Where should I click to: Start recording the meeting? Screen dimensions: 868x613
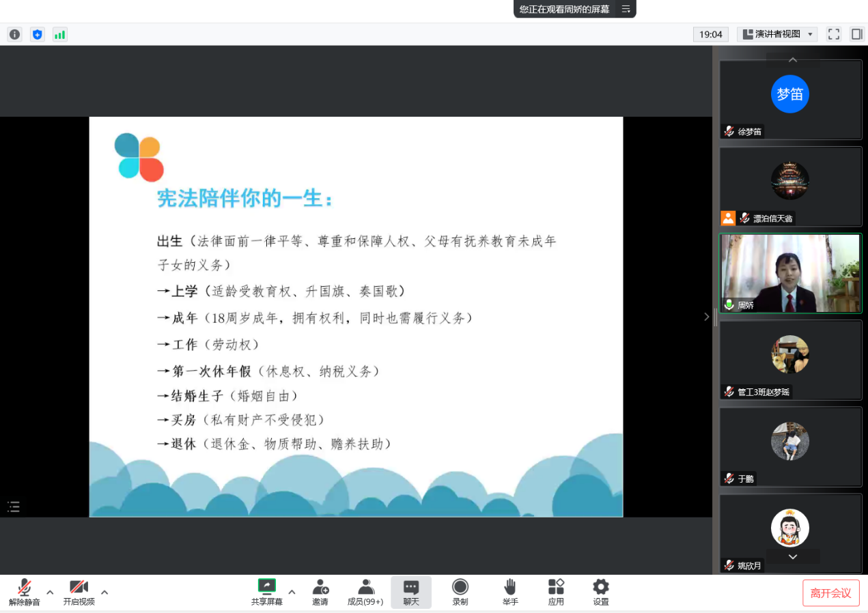pyautogui.click(x=460, y=592)
